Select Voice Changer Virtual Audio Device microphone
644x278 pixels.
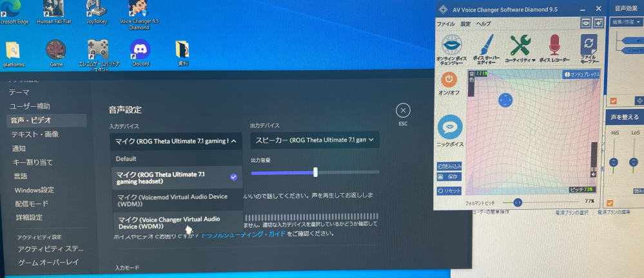[x=177, y=222]
